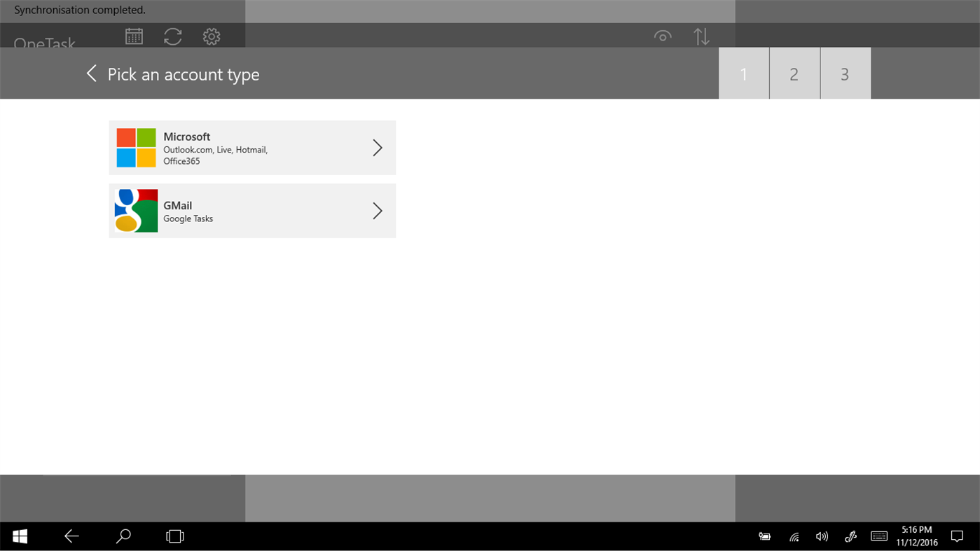
Task: Open settings gear in OneTask toolbar
Action: (212, 36)
